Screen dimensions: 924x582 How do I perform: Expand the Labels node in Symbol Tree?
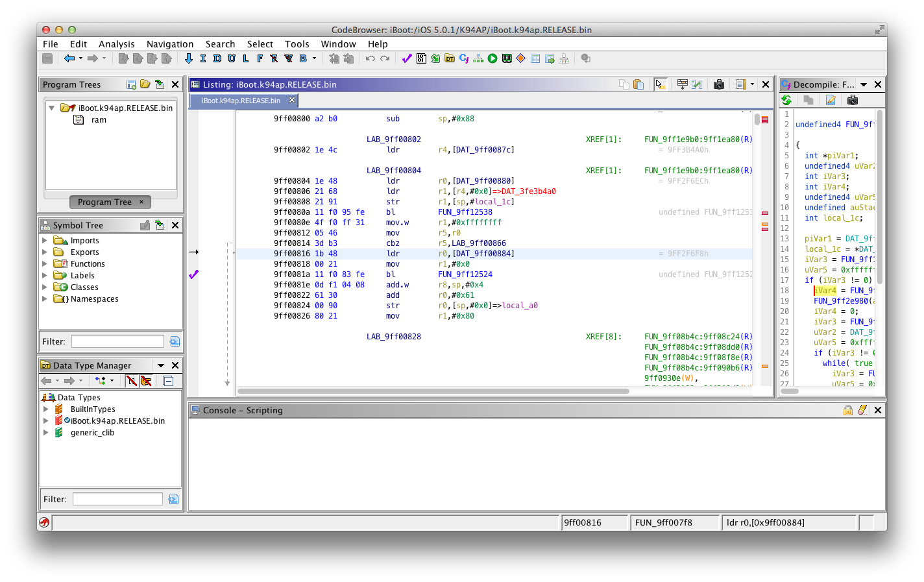pyautogui.click(x=45, y=276)
